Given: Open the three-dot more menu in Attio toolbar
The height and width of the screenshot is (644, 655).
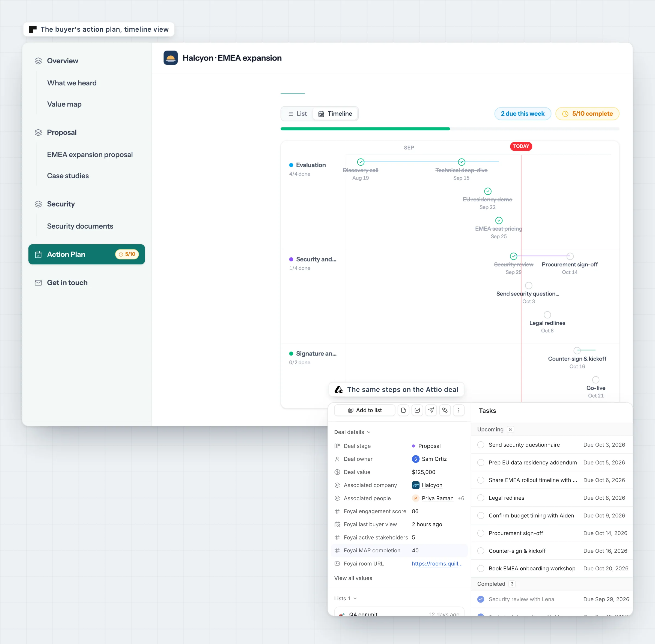Looking at the screenshot, I should [459, 410].
